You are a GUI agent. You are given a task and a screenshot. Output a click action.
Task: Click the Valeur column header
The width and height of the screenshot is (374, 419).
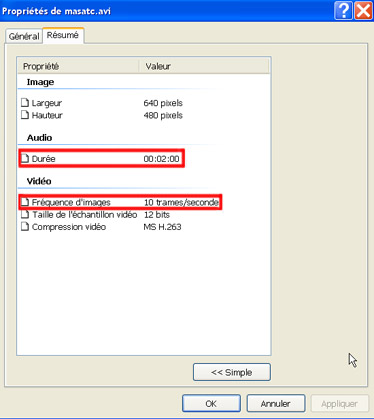(204, 66)
